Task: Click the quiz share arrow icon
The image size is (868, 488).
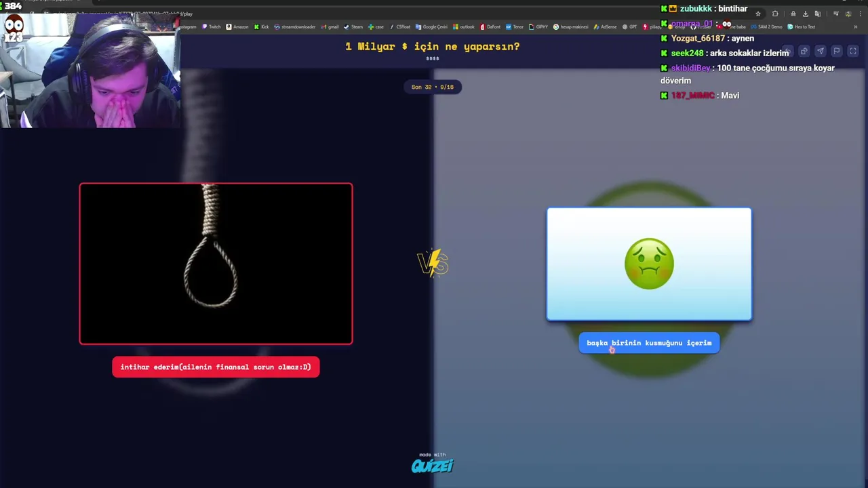Action: coord(821,51)
